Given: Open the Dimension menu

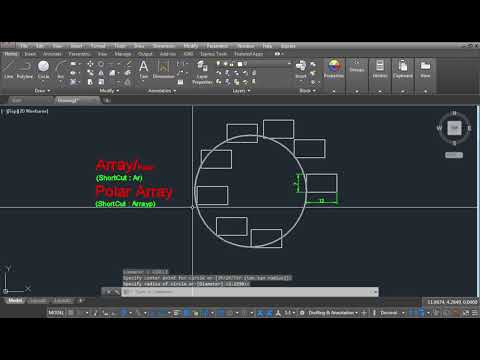Looking at the screenshot, I should pos(164,46).
